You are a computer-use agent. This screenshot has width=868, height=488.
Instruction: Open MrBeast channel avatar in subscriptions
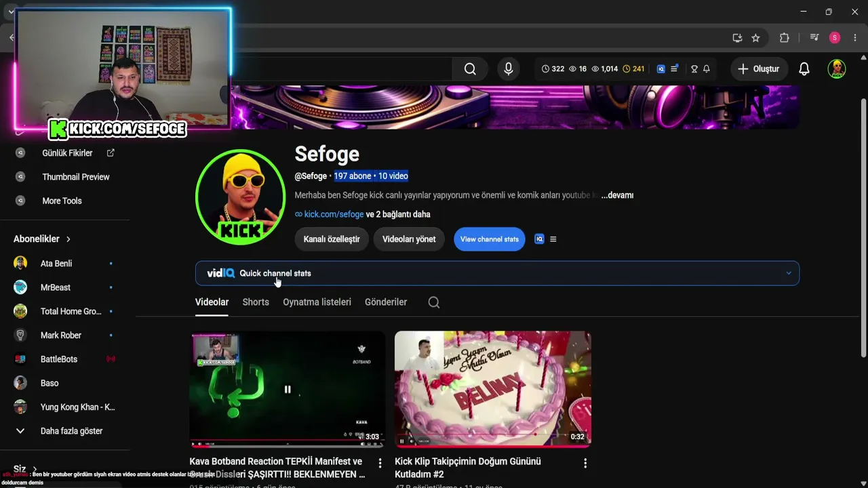(20, 287)
